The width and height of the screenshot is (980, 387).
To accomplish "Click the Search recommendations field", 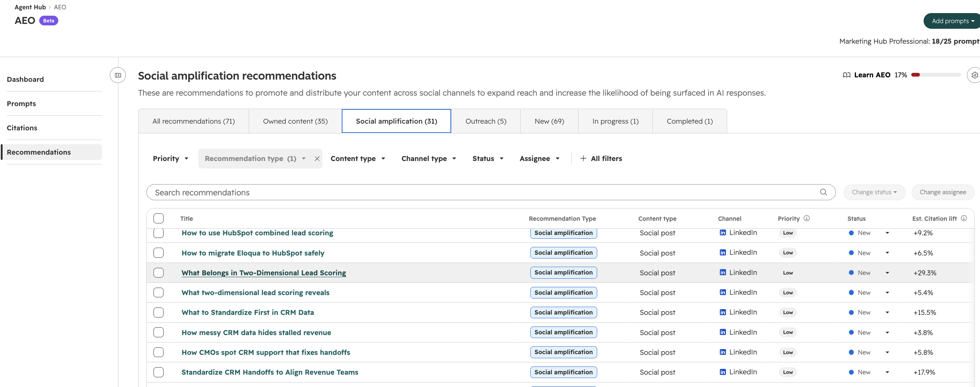I will 491,192.
